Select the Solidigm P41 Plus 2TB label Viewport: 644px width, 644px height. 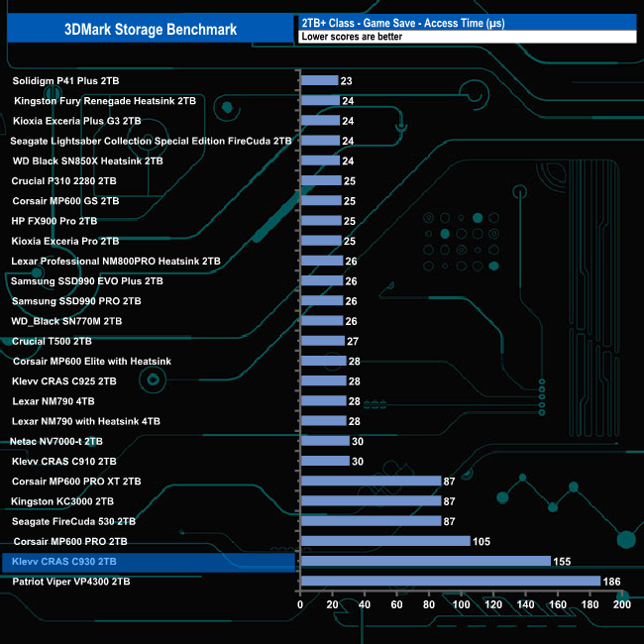point(65,81)
